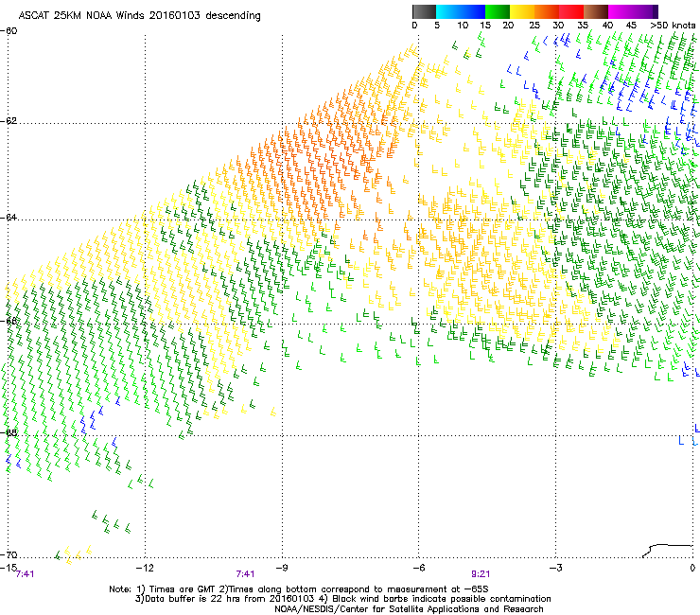Choose the red 30–35 knots legend segment
This screenshot has height=615, width=700.
pyautogui.click(x=571, y=11)
